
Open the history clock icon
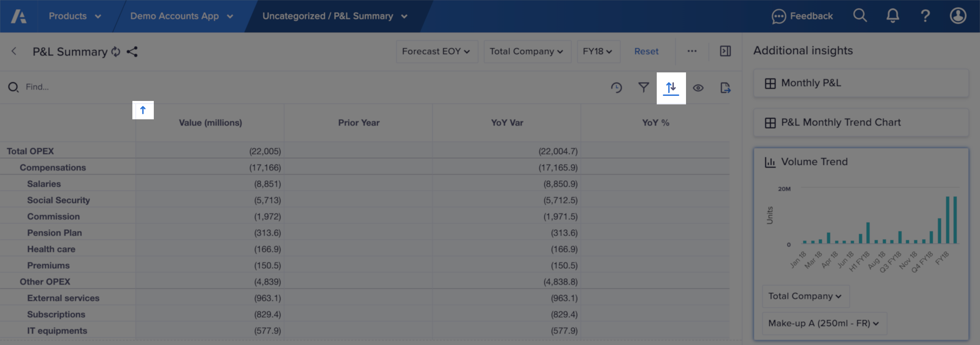616,88
